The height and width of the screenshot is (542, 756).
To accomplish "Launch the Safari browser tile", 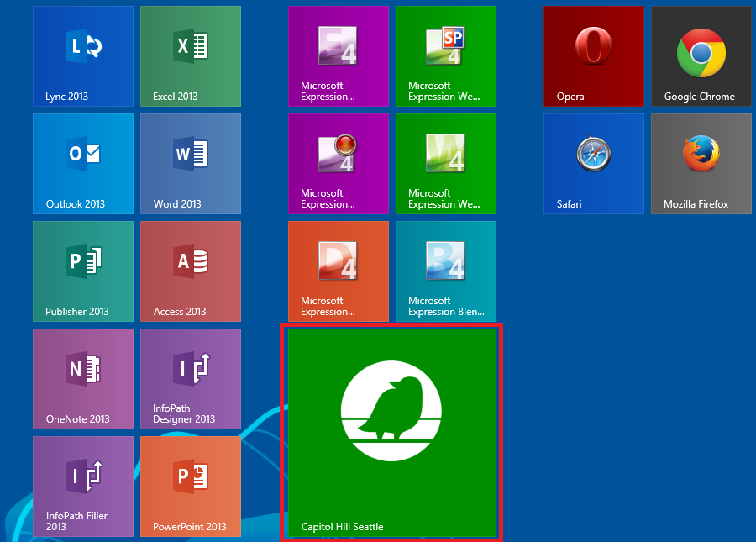I will (x=594, y=164).
